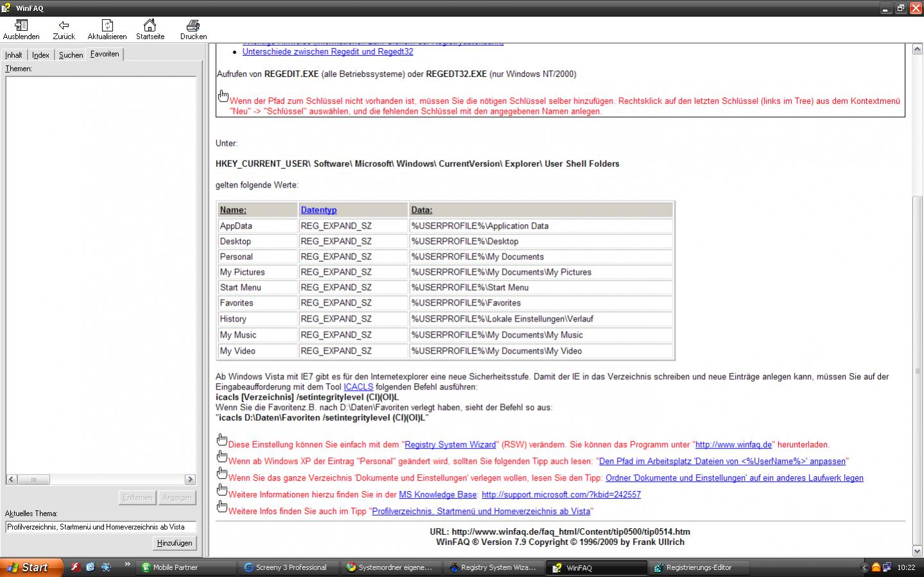Click the 10:22 taskbar clock

pyautogui.click(x=906, y=568)
